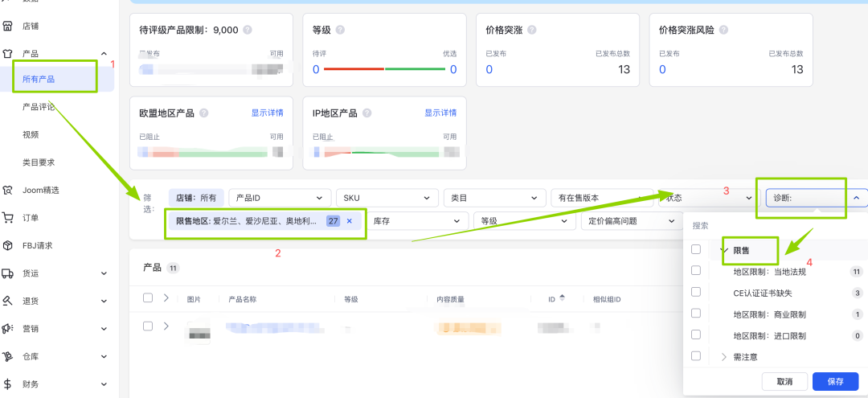Tick the select-all checkbox in table header
868x398 pixels.
pyautogui.click(x=148, y=297)
